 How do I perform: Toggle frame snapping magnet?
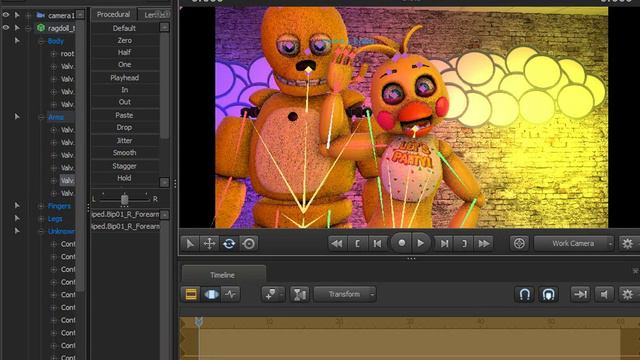(x=548, y=294)
